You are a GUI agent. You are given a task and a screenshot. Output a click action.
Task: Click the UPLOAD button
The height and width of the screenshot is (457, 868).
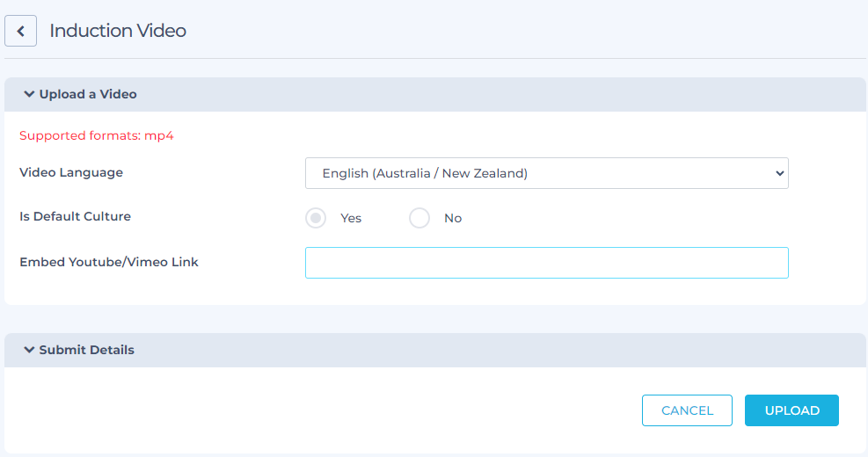tap(791, 410)
